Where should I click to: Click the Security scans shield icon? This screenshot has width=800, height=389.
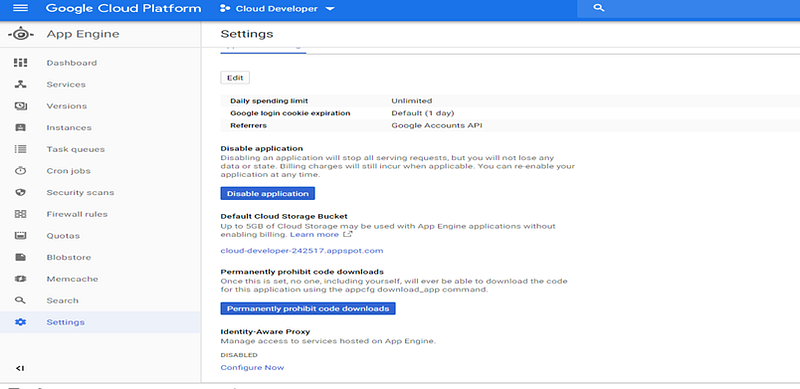20,192
